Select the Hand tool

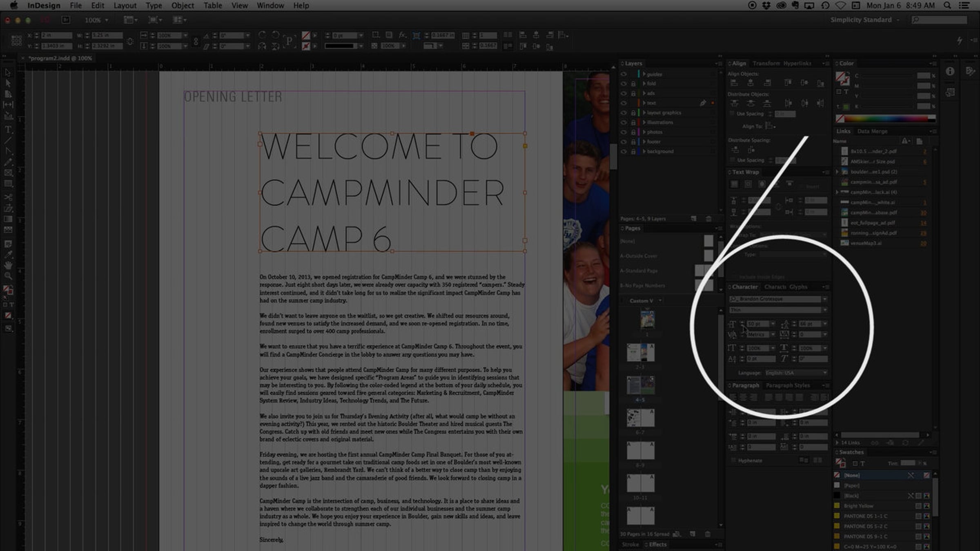pos(8,265)
